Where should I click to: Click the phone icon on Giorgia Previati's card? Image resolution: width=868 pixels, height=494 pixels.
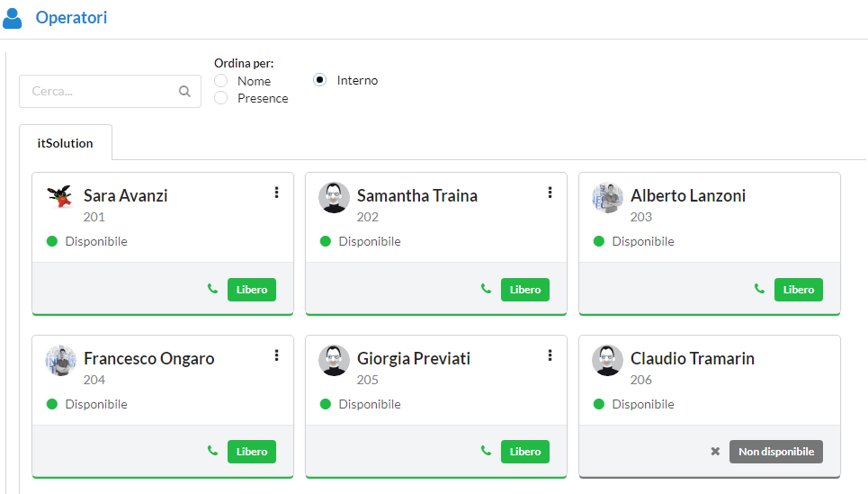point(486,451)
